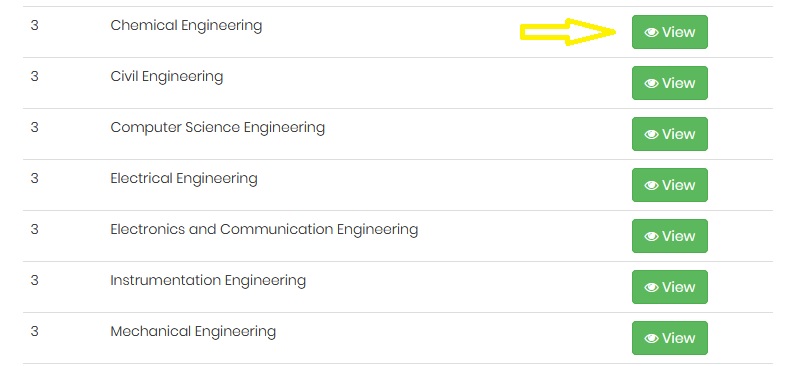Image resolution: width=786 pixels, height=366 pixels.
Task: Click the yellow arrow pointing to View
Action: [x=568, y=32]
